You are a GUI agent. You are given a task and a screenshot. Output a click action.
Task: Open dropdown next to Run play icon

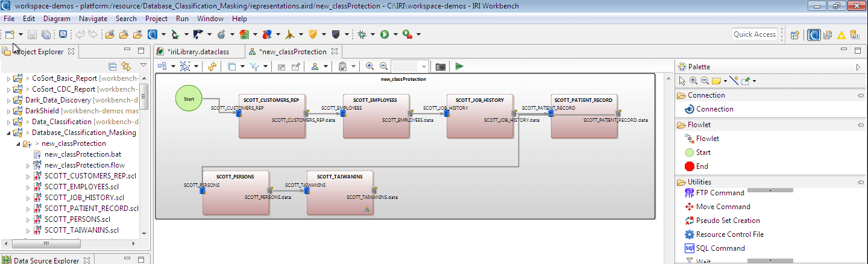(x=395, y=34)
